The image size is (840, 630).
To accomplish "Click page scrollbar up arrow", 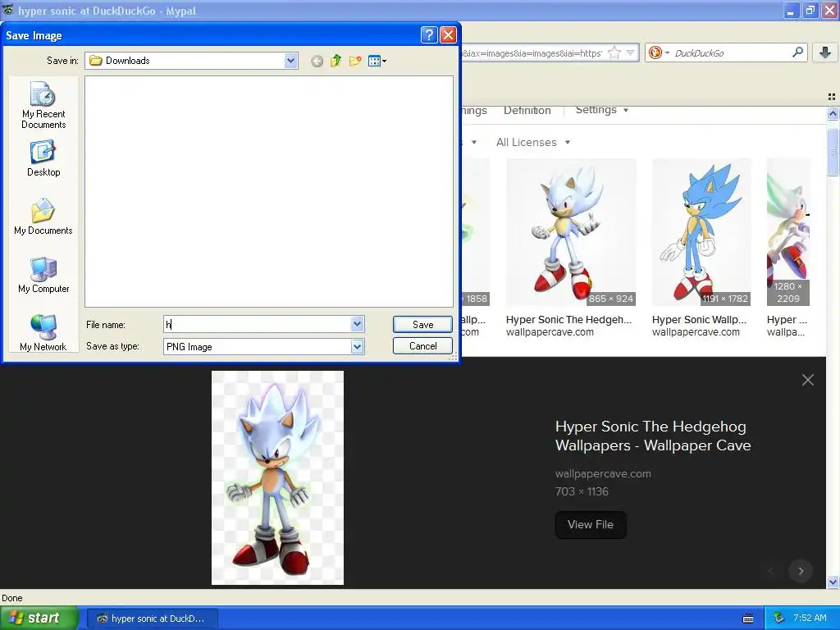I will pyautogui.click(x=833, y=113).
